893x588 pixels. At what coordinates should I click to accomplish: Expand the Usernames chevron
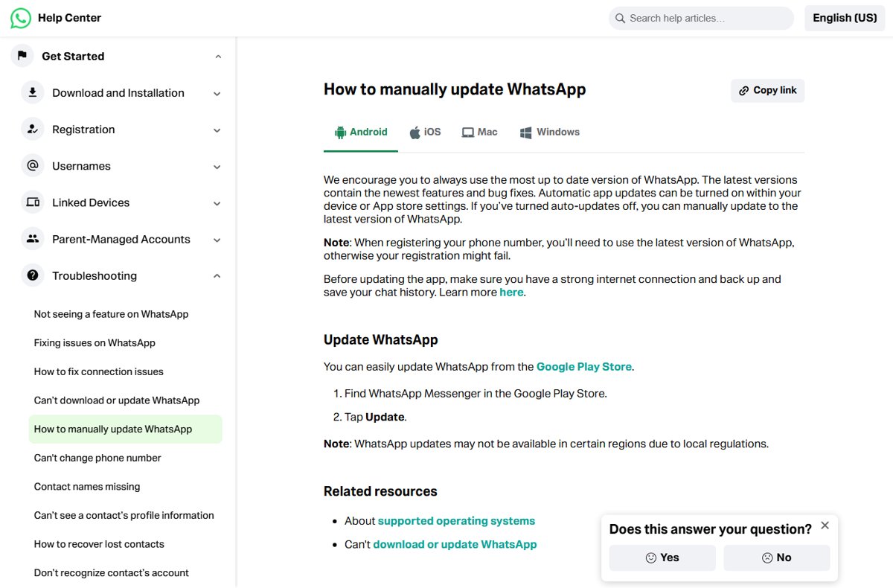217,167
